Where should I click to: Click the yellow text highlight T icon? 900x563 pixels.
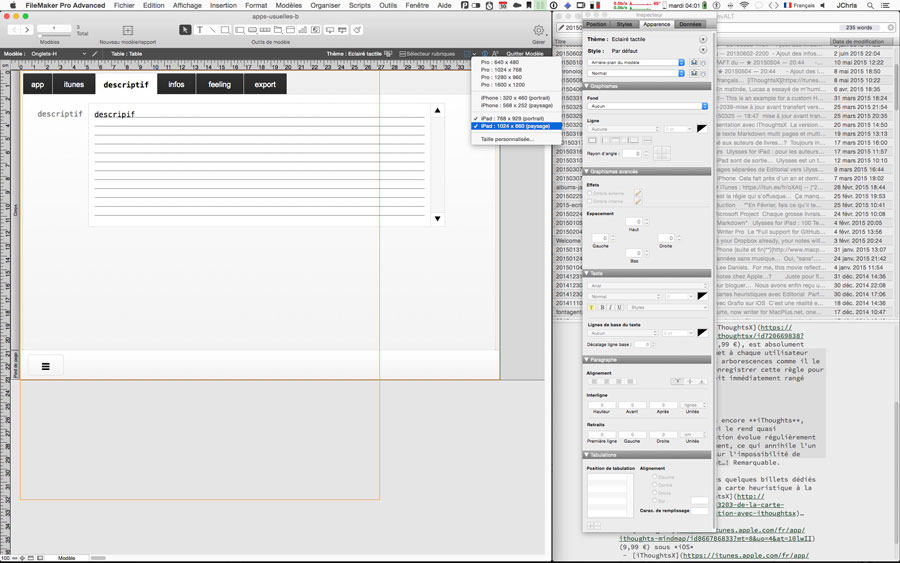point(591,308)
